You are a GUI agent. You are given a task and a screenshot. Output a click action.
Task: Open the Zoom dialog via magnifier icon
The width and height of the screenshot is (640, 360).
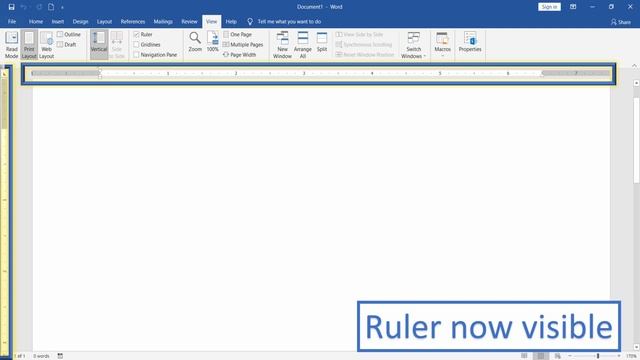point(195,42)
